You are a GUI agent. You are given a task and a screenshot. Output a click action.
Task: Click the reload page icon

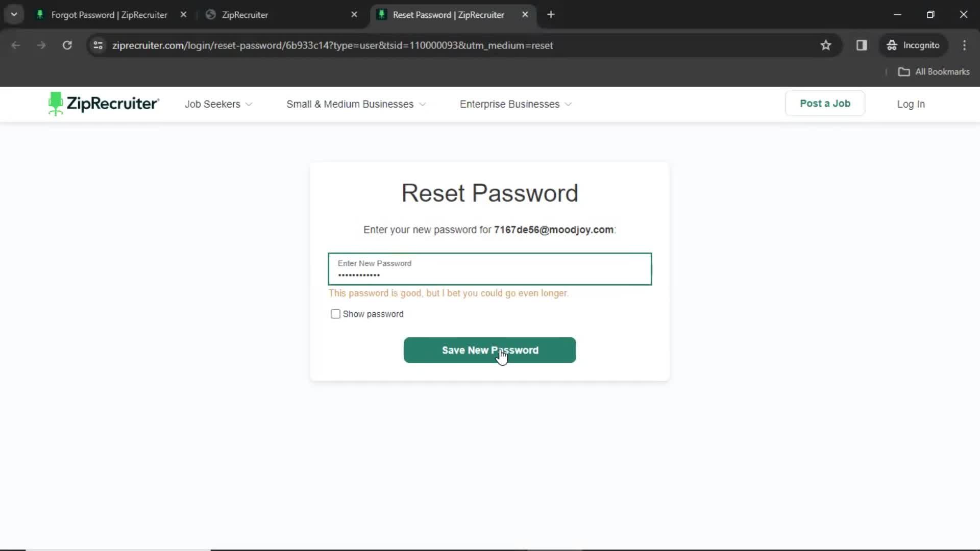[x=67, y=45]
